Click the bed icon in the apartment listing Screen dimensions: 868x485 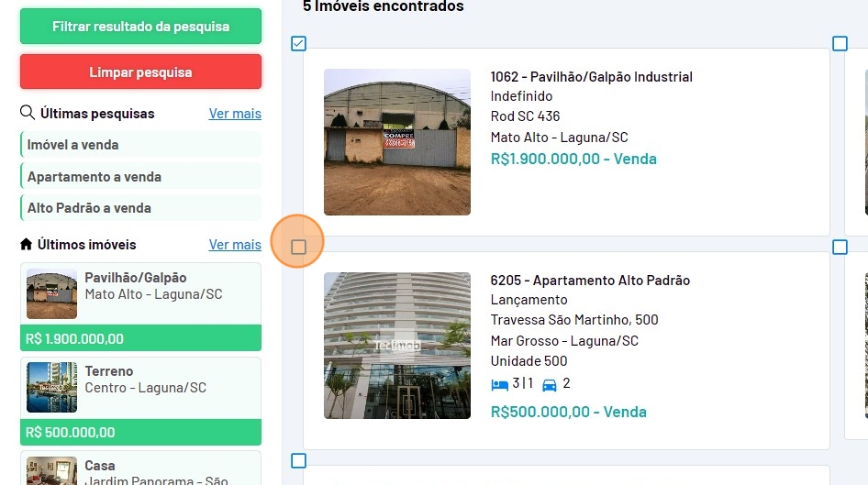tap(499, 384)
